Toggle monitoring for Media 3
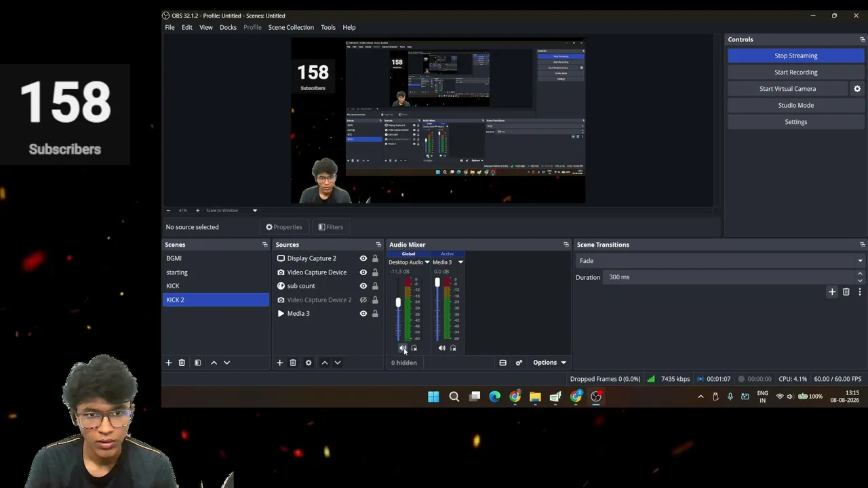This screenshot has height=488, width=868. pyautogui.click(x=453, y=348)
